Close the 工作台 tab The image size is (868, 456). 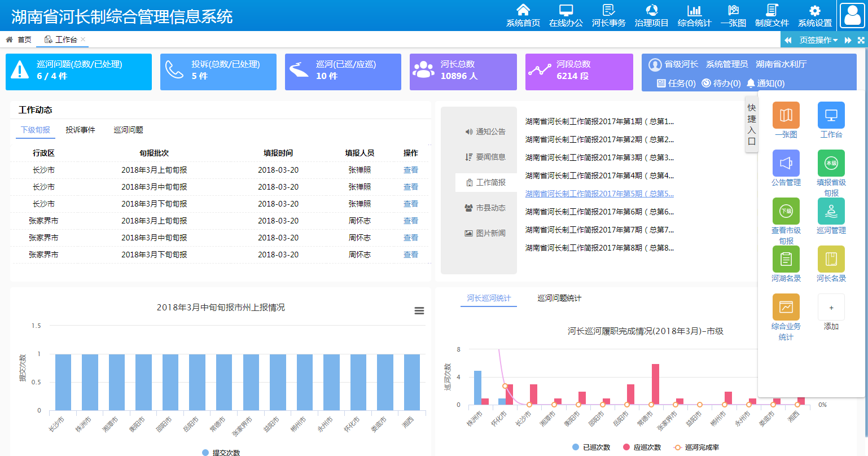click(x=83, y=40)
